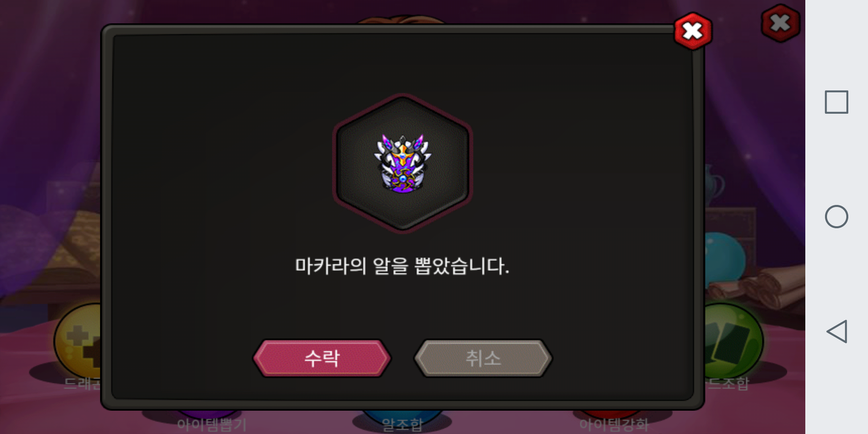This screenshot has height=434, width=868.
Task: Cancel with the 취소 button
Action: [x=483, y=358]
